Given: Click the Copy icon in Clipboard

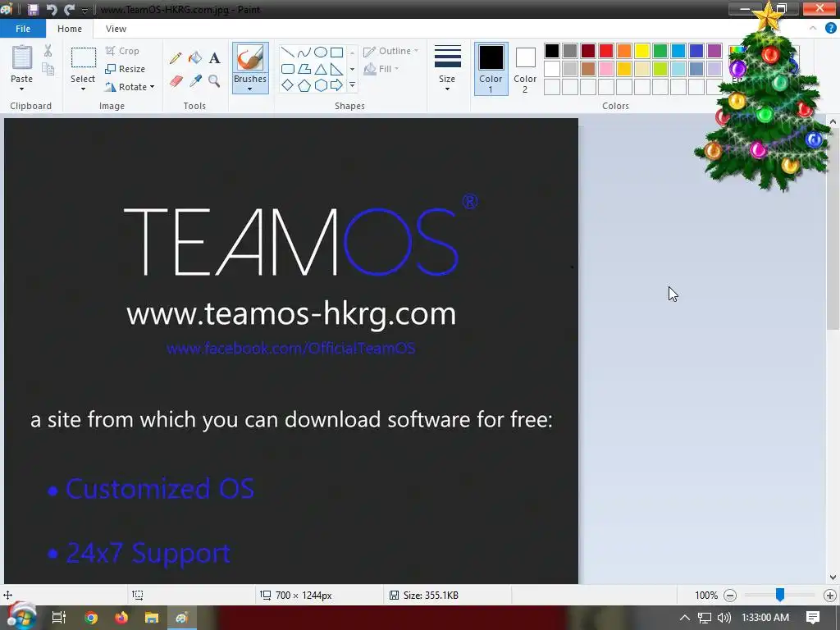Looking at the screenshot, I should (x=48, y=69).
